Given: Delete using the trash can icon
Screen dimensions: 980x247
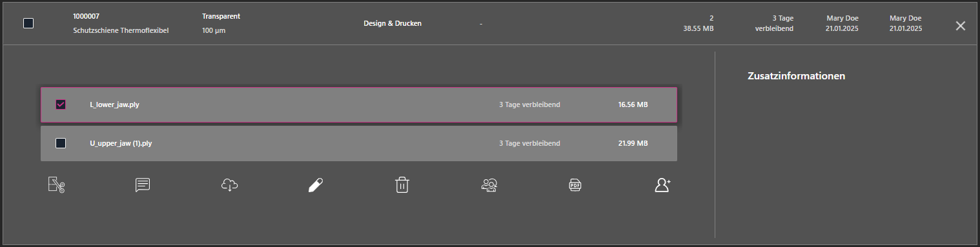Looking at the screenshot, I should pos(402,185).
